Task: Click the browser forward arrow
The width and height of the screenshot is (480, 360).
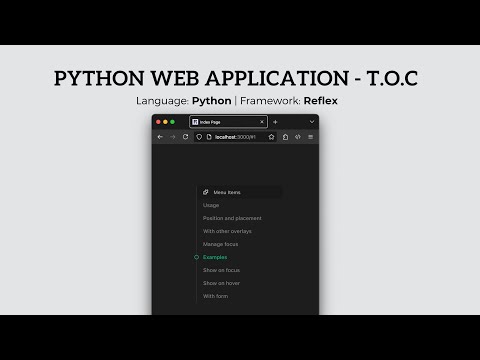Action: point(173,137)
